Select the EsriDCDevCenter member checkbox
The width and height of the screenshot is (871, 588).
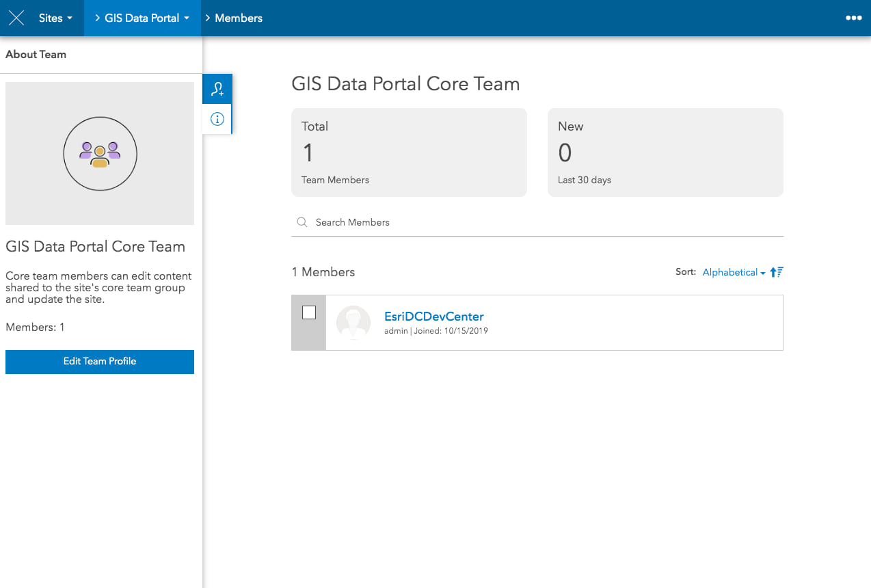click(x=309, y=312)
